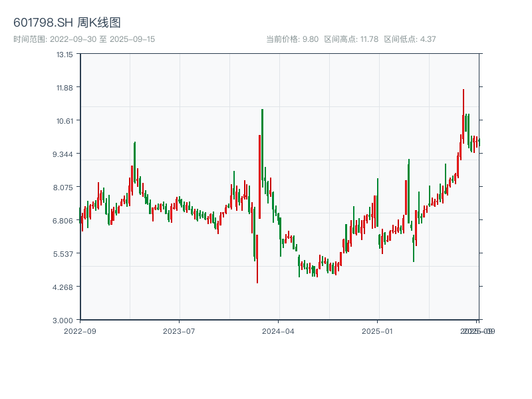Click the y-axis value 11.88
532x399 pixels.
pos(65,88)
